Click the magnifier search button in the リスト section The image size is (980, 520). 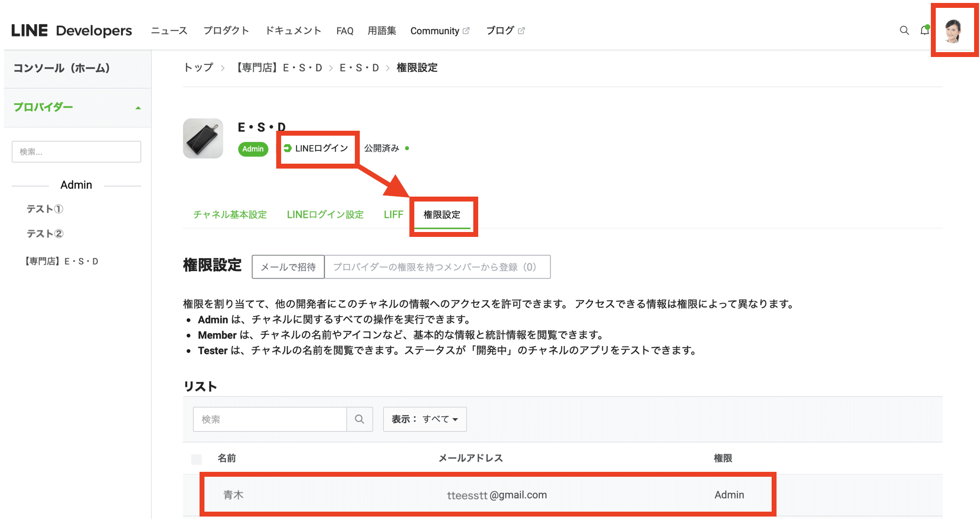[359, 419]
